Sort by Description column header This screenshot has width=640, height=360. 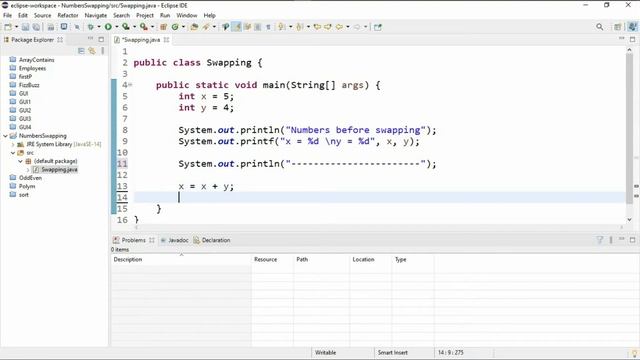point(181,260)
